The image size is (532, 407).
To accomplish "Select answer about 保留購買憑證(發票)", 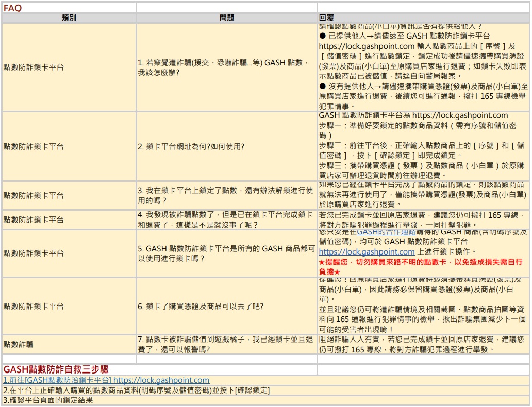I will pos(423,306).
